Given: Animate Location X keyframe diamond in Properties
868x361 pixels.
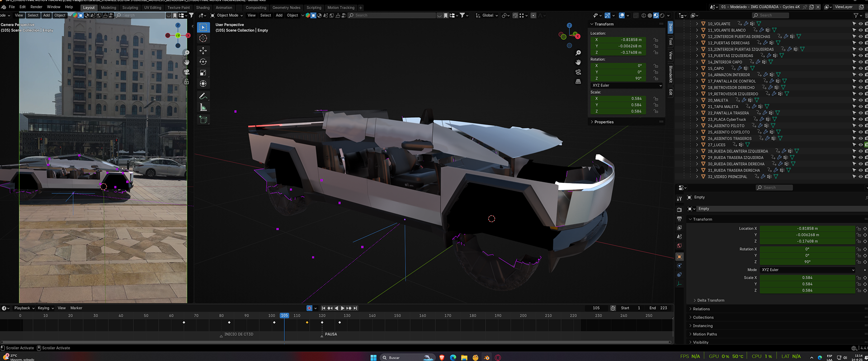Looking at the screenshot, I should [865, 228].
